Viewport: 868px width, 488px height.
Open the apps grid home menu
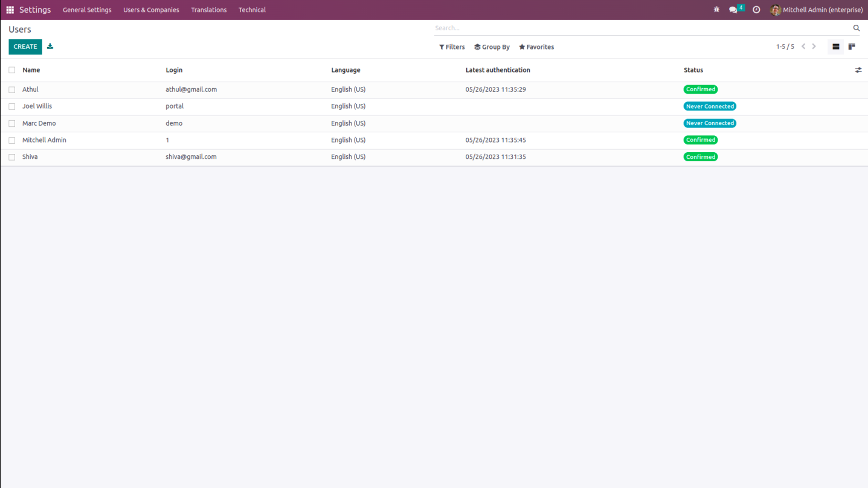[x=10, y=10]
